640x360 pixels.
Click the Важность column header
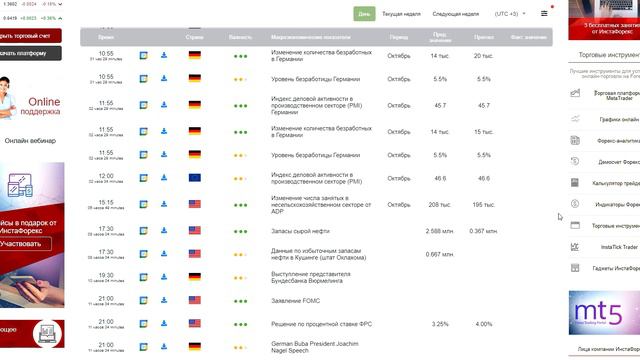click(x=240, y=37)
